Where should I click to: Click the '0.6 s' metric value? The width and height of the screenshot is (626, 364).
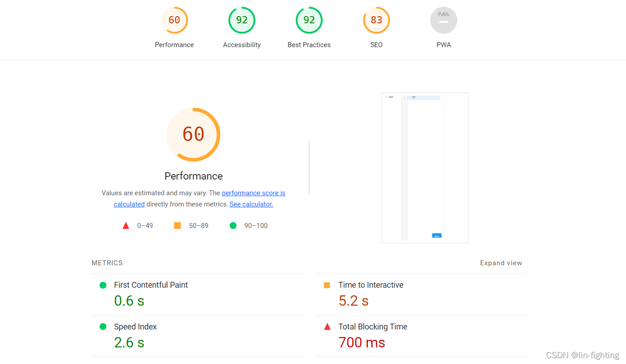(129, 301)
